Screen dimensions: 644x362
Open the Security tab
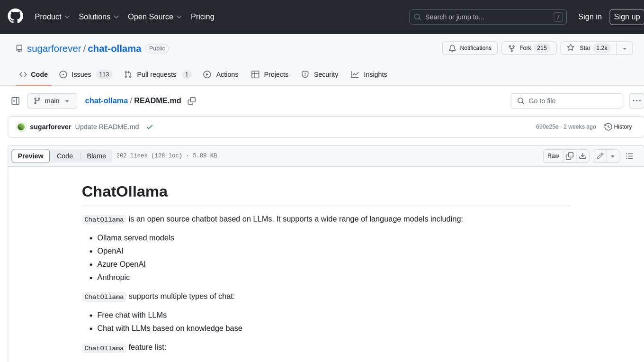point(320,74)
